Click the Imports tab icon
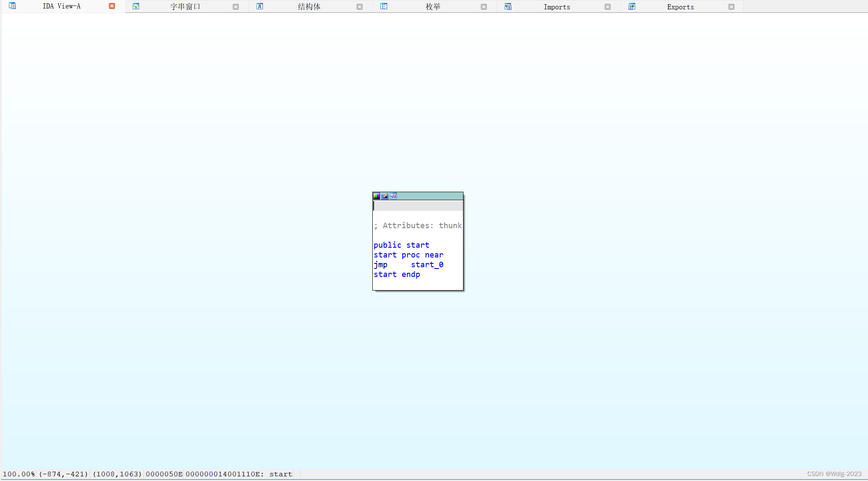The width and height of the screenshot is (868, 481). click(x=508, y=6)
